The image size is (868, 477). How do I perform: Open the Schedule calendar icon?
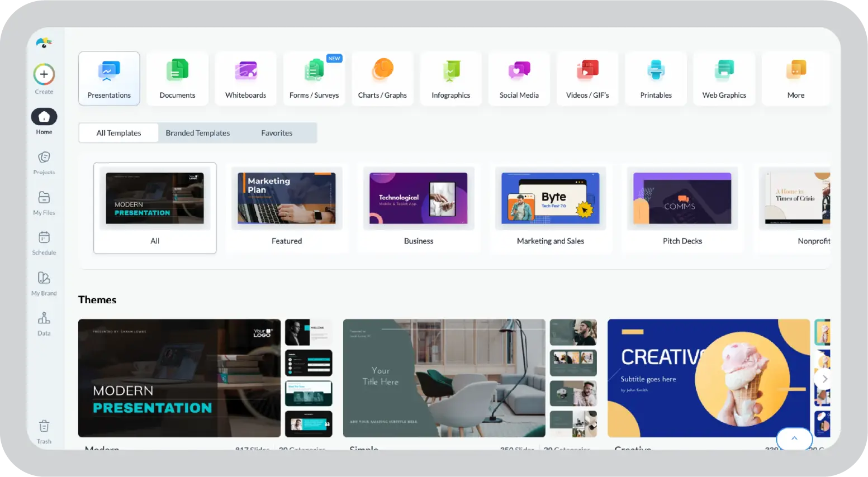point(44,237)
